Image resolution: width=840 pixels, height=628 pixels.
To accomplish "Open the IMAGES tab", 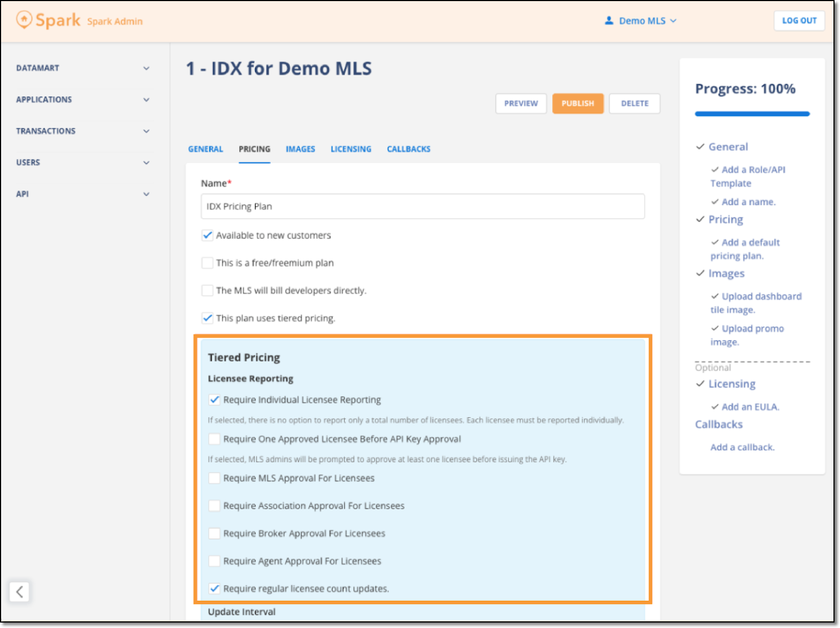I will coord(300,149).
